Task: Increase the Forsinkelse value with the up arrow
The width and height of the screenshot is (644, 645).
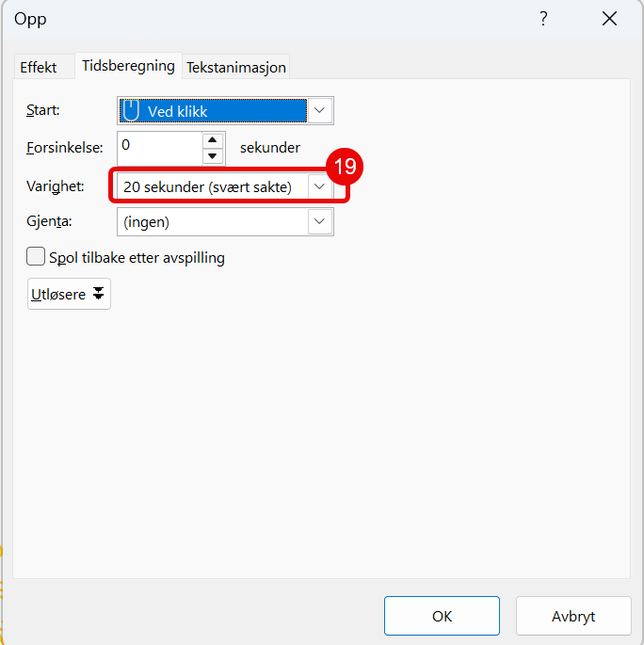Action: [x=213, y=140]
